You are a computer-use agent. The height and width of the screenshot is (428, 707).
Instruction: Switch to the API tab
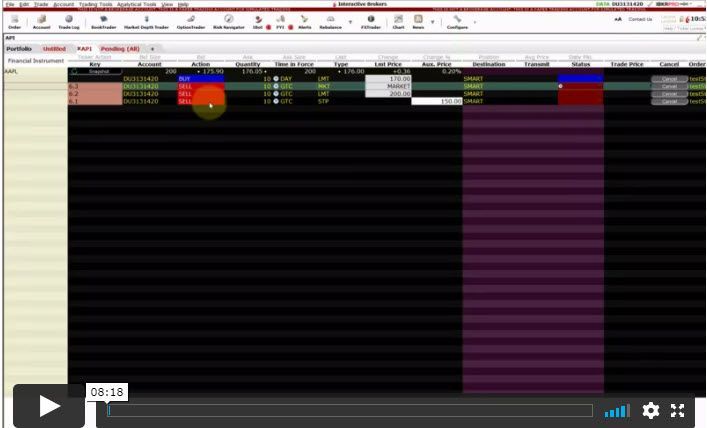pos(84,49)
